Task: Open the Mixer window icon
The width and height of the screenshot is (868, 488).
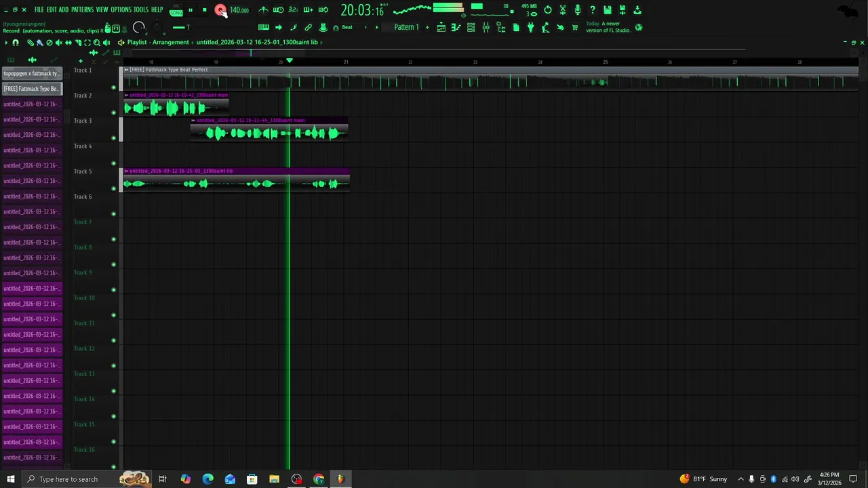Action: [x=486, y=28]
